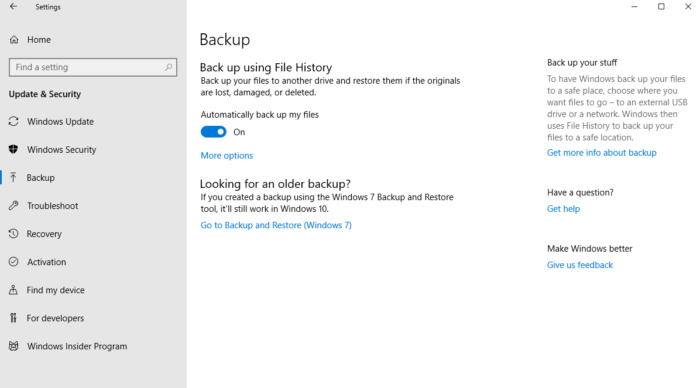Click the Update & Security header

click(45, 94)
